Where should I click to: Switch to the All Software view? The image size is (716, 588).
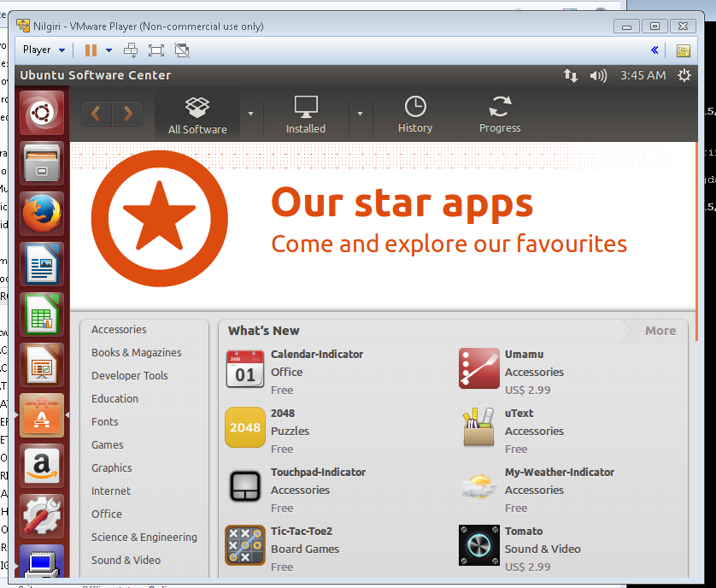click(x=197, y=115)
